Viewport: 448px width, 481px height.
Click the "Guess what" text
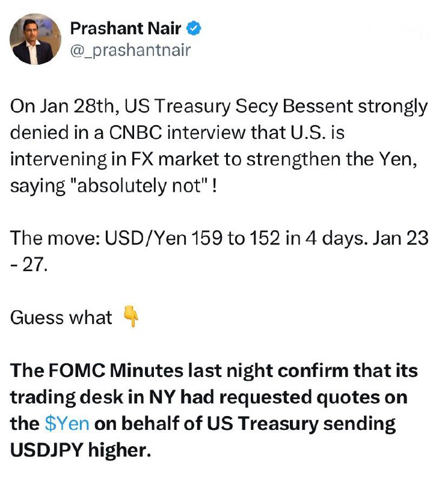[61, 317]
